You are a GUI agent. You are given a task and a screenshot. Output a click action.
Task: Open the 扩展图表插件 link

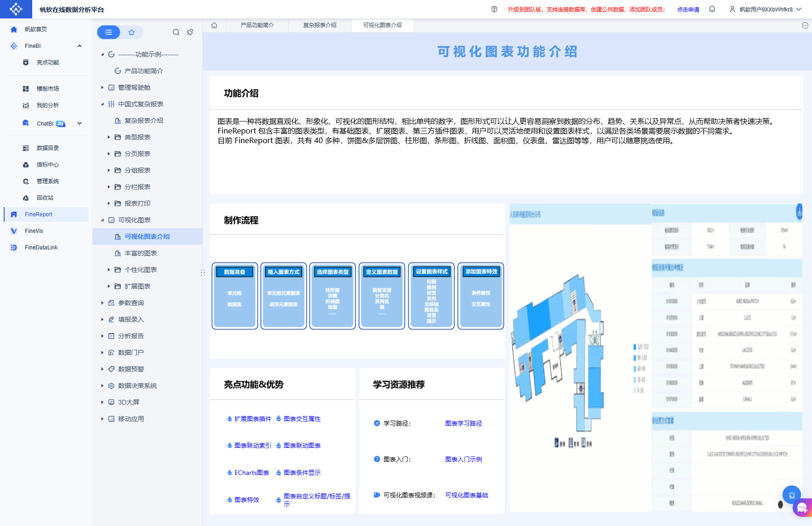pos(253,419)
